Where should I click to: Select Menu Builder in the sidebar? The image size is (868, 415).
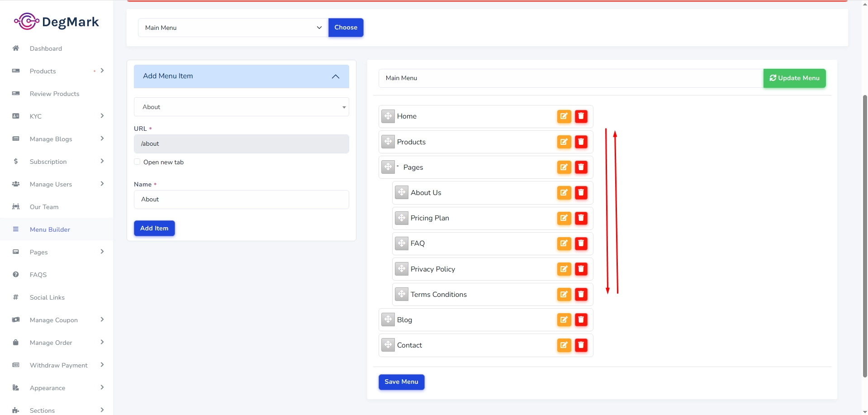[50, 229]
